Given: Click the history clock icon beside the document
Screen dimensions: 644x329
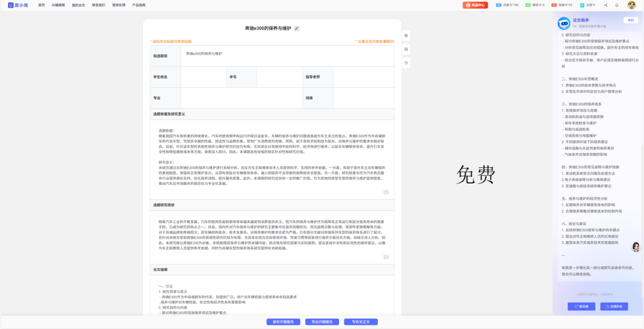Looking at the screenshot, I should (x=406, y=63).
